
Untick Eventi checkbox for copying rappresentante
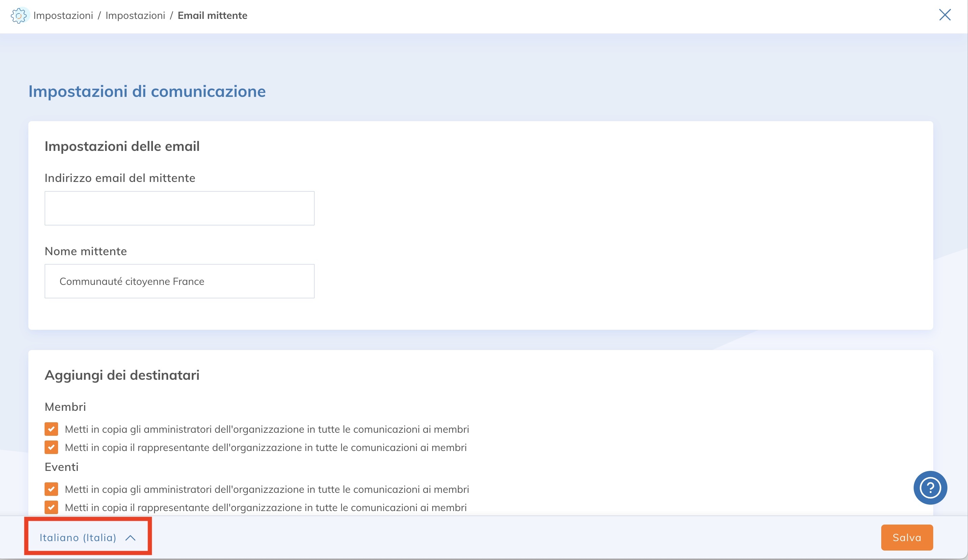coord(51,507)
